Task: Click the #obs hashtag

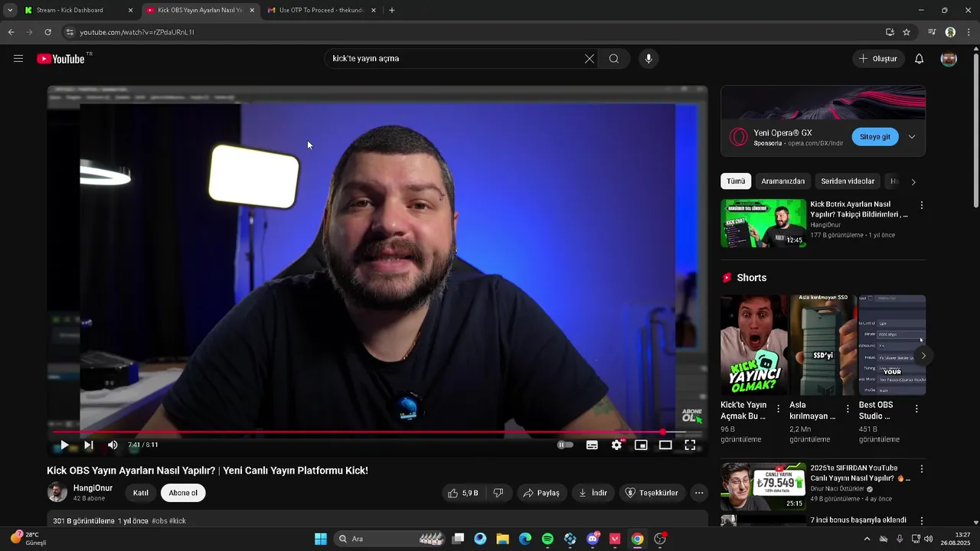Action: pyautogui.click(x=159, y=521)
